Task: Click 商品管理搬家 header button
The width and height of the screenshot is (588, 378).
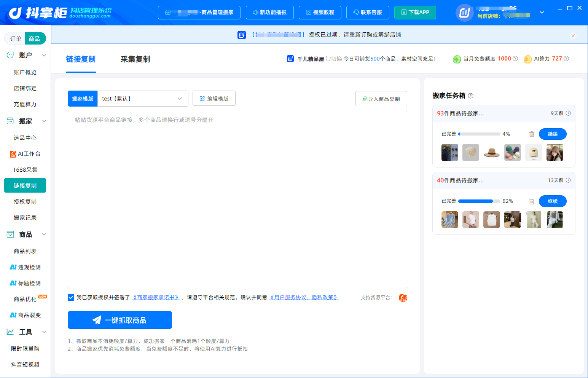Action: [x=199, y=13]
